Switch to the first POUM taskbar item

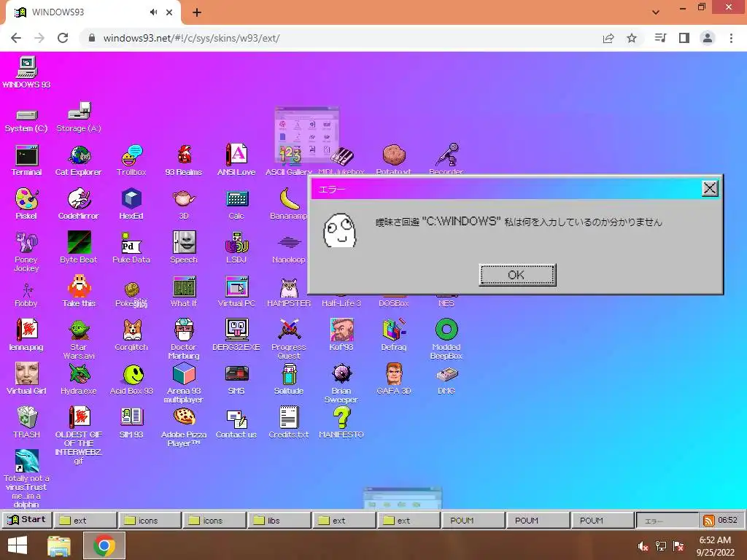coord(473,521)
